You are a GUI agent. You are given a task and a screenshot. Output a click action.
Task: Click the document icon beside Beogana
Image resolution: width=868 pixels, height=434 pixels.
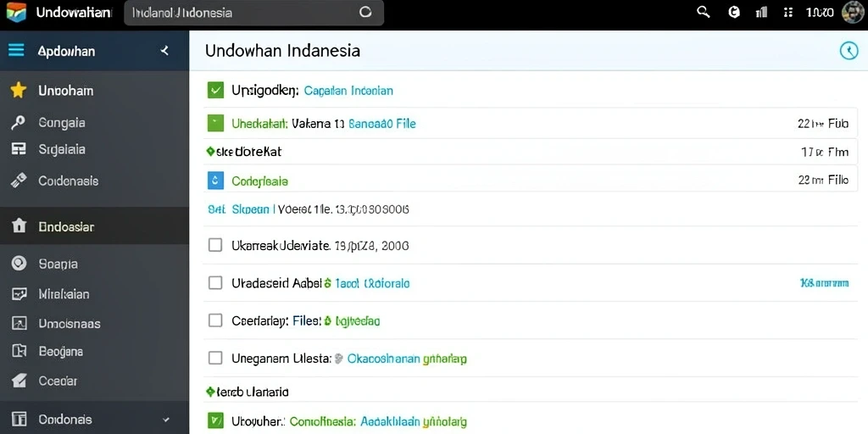(19, 351)
